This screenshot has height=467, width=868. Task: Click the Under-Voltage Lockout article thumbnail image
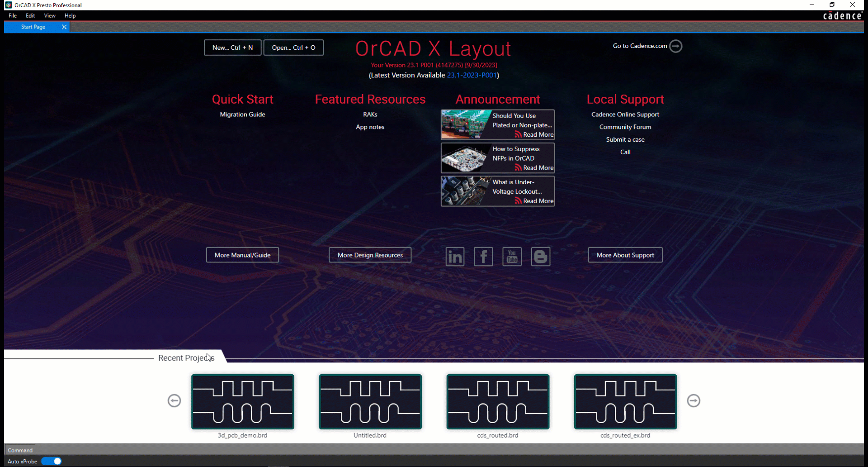466,191
